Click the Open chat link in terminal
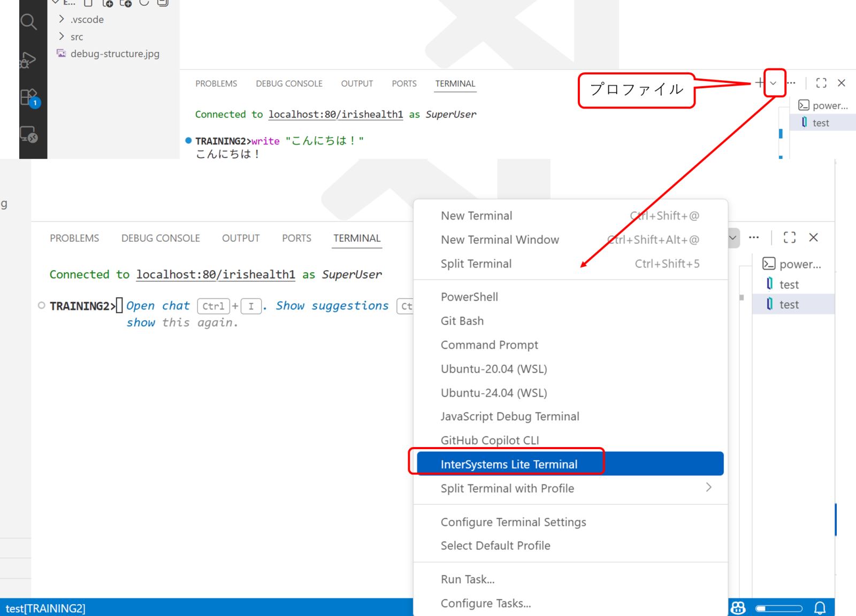Screen dimensions: 856x616 [158, 306]
